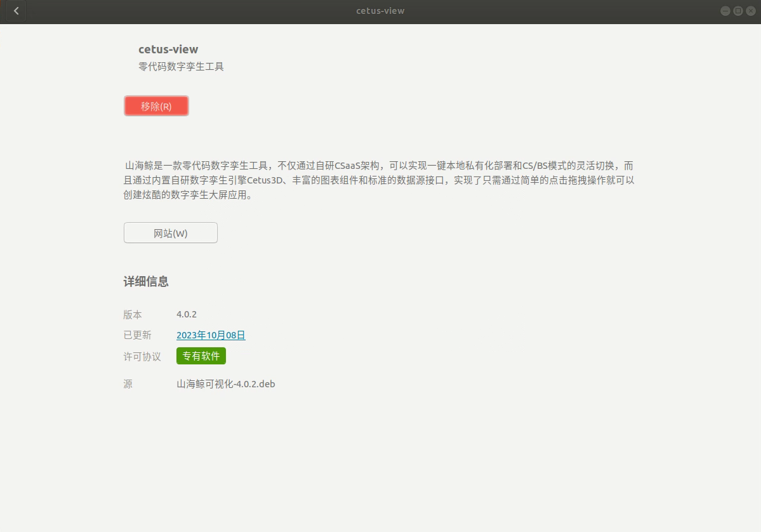Viewport: 761px width, 532px height.
Task: Open the 网站(W) website button
Action: point(170,233)
